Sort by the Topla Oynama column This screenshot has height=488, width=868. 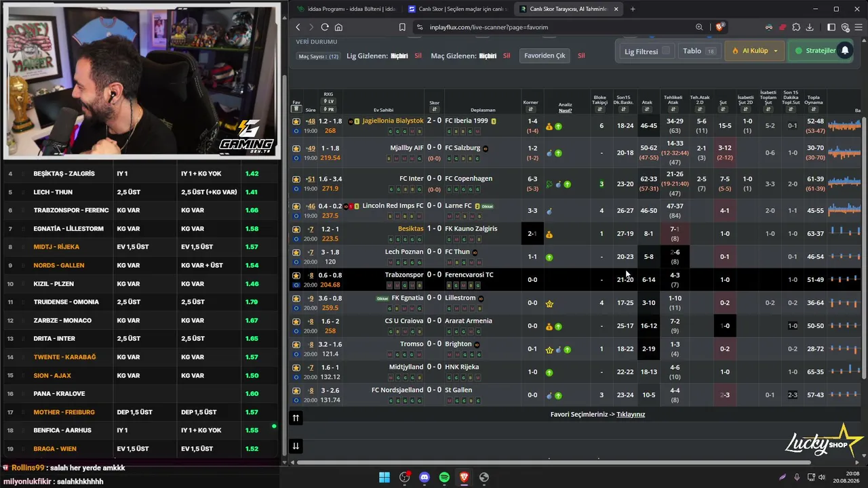(814, 110)
